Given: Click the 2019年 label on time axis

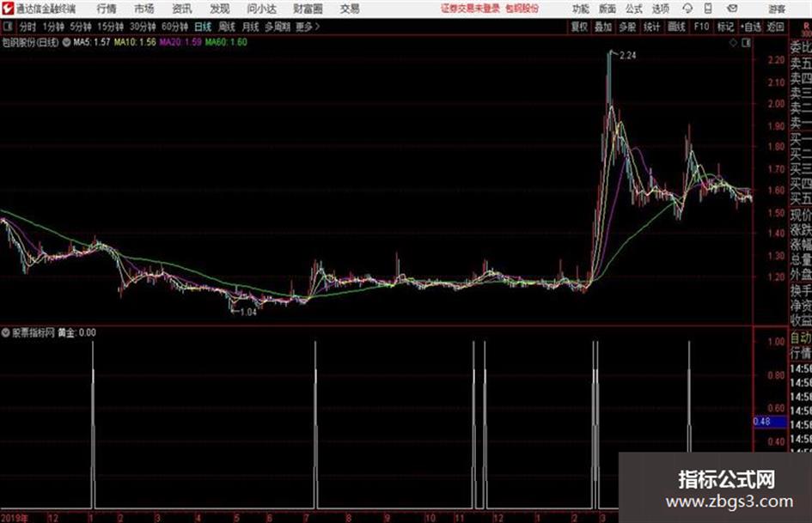Looking at the screenshot, I should 15,518.
